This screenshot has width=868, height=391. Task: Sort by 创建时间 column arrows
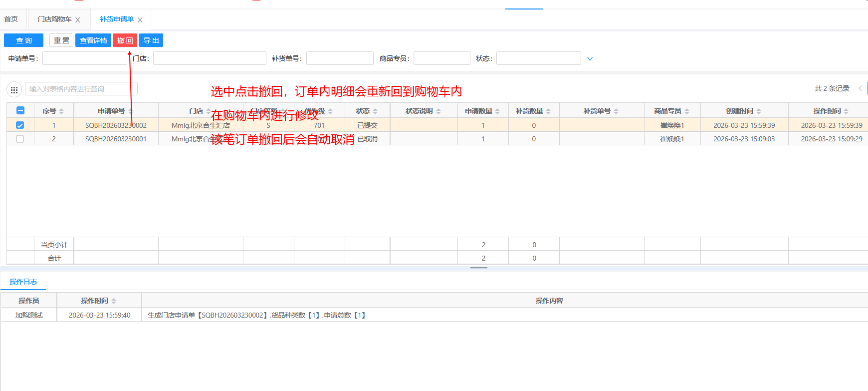tap(759, 111)
